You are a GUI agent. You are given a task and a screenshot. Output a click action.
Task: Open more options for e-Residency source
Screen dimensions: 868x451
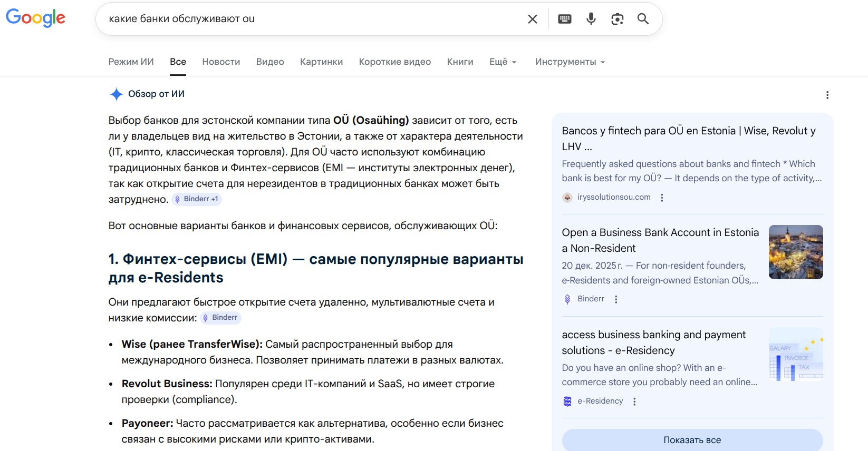click(x=634, y=401)
